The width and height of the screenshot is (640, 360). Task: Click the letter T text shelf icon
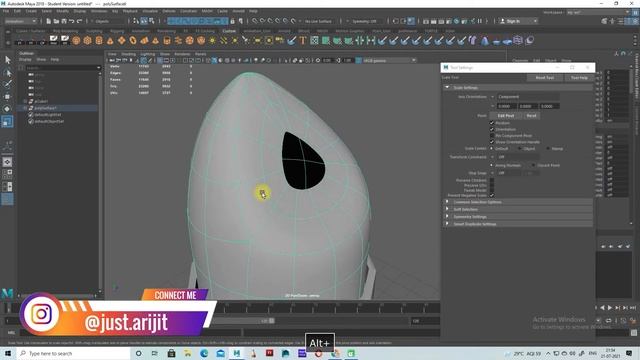pos(302,40)
